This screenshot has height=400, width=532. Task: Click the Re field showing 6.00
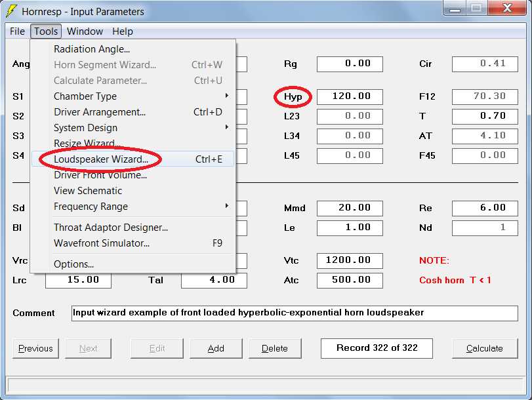point(485,209)
